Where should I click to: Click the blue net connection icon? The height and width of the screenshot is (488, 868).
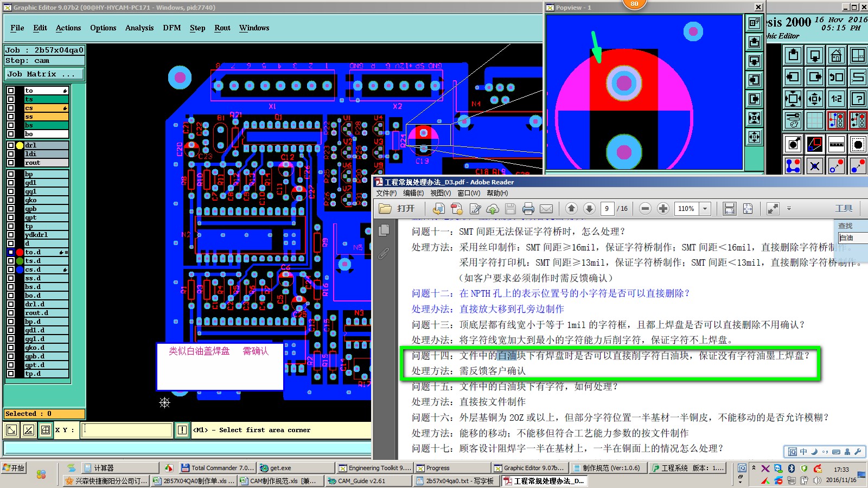[x=793, y=166]
